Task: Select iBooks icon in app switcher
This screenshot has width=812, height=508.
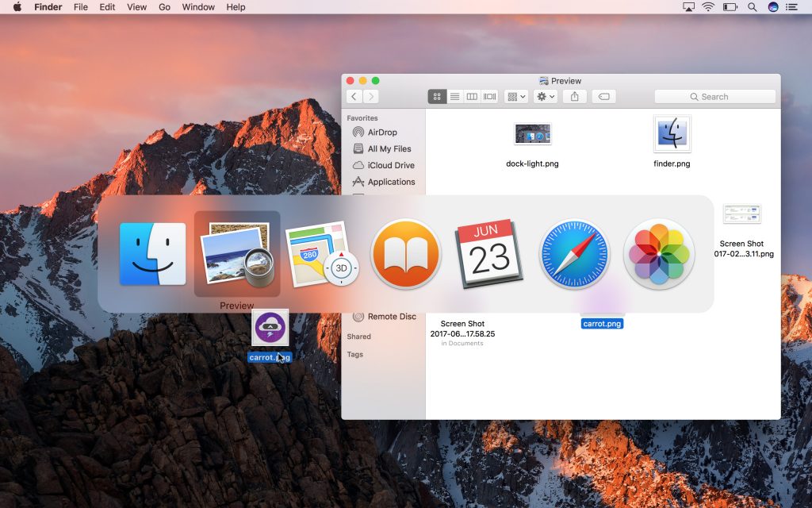Action: pyautogui.click(x=406, y=254)
